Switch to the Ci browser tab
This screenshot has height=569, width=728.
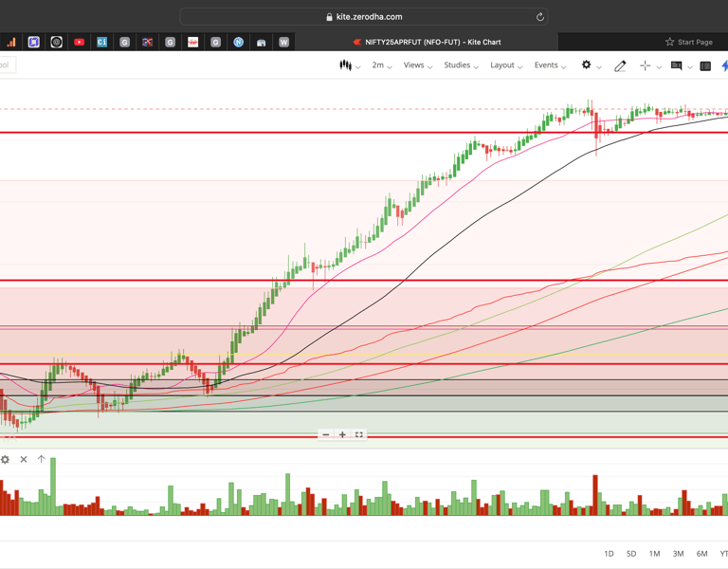click(101, 43)
